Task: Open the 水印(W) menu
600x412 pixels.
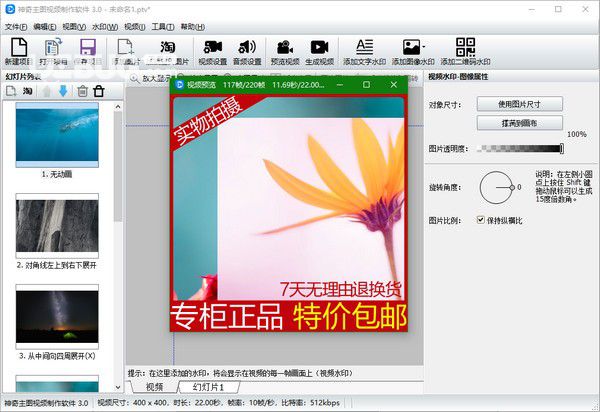Action: (x=105, y=27)
